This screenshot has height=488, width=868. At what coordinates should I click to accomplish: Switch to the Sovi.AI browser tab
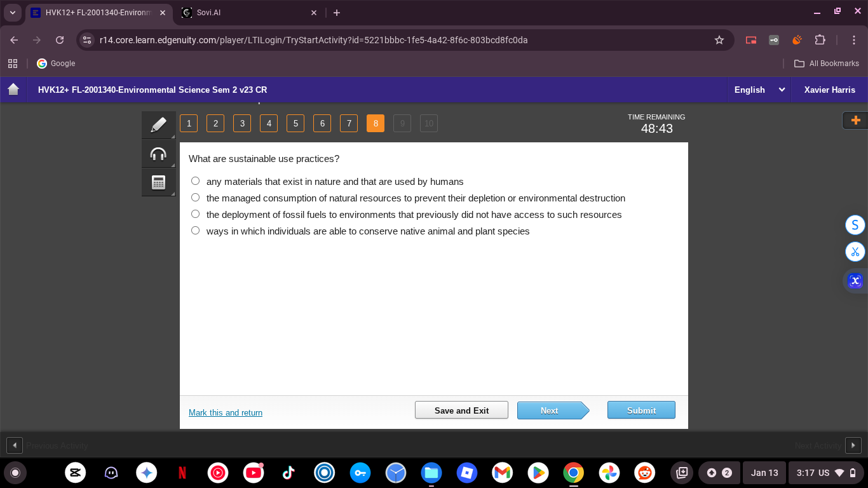248,13
